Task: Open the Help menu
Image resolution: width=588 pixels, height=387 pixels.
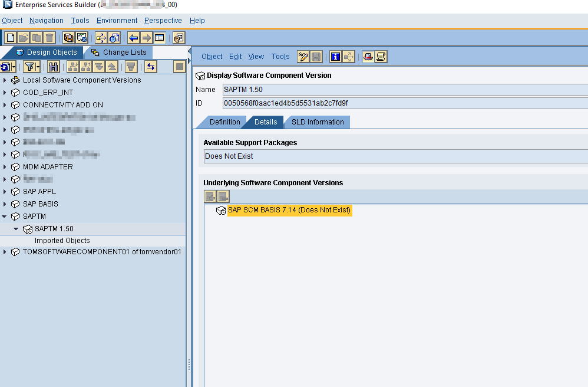Action: (197, 21)
